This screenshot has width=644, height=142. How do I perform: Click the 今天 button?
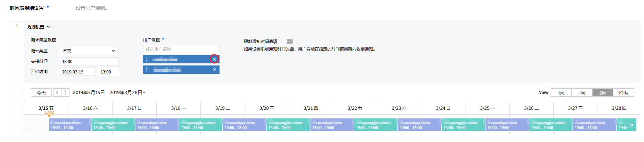pyautogui.click(x=41, y=92)
